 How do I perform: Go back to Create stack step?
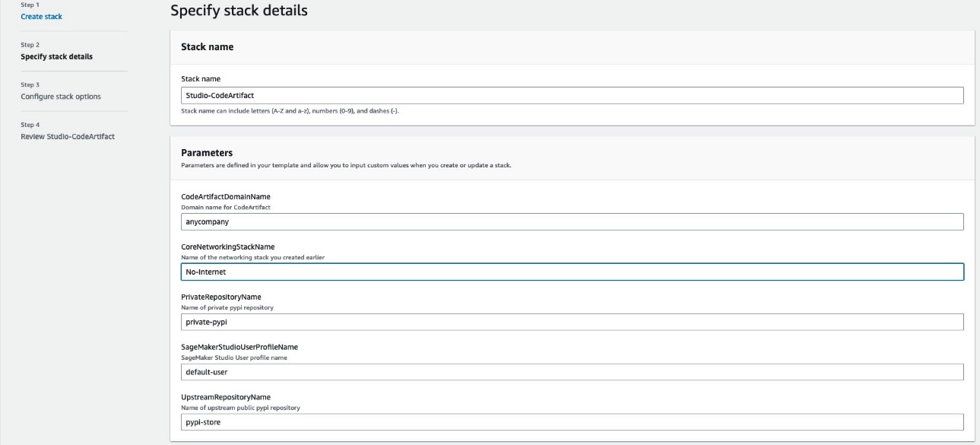tap(42, 16)
